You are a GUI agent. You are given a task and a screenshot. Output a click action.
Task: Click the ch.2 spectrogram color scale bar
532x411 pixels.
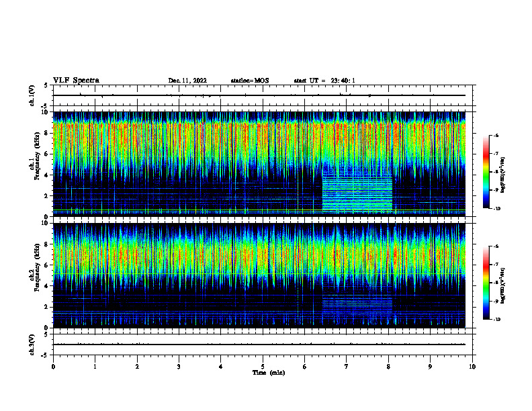[486, 283]
